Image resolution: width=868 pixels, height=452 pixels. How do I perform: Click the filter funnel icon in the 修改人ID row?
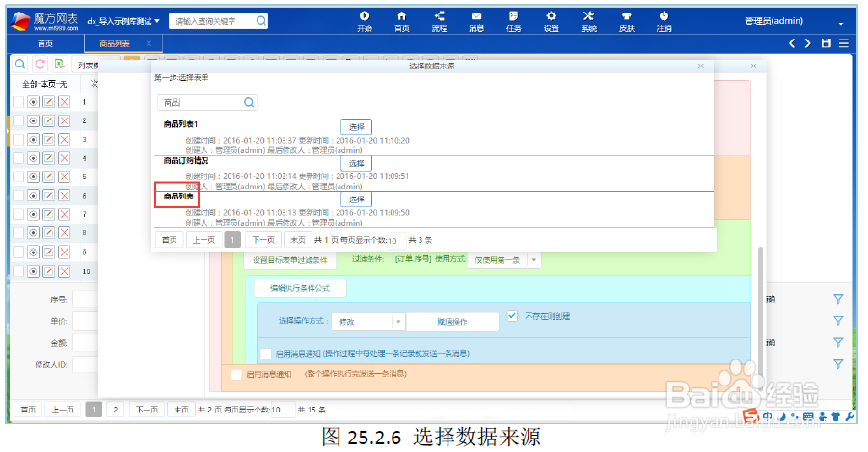click(x=838, y=364)
